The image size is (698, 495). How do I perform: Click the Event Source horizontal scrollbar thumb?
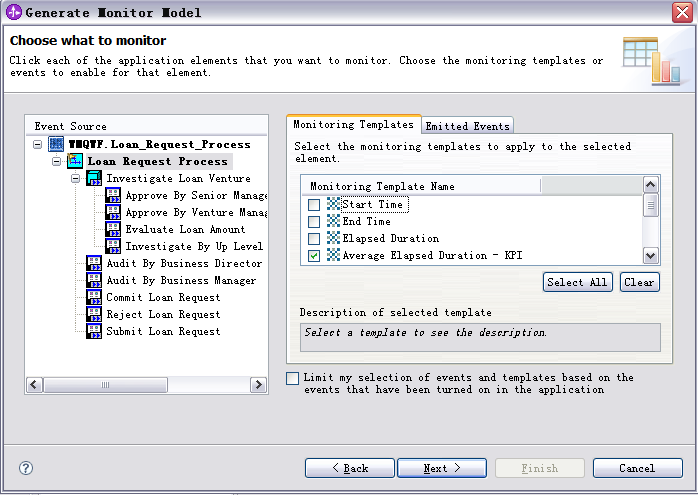point(106,385)
